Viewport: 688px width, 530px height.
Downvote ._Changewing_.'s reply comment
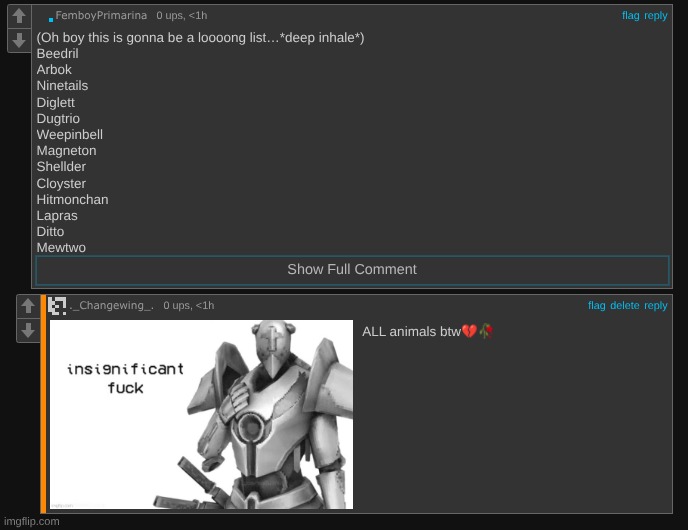[x=28, y=330]
